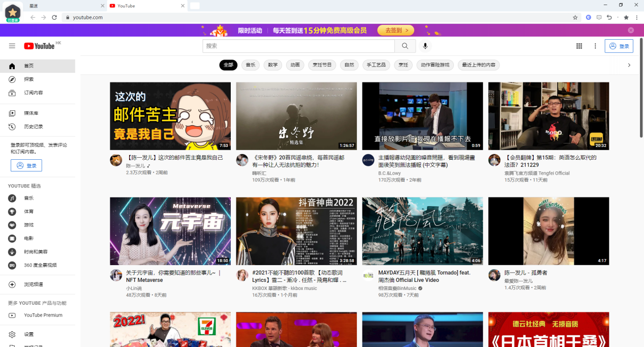This screenshot has width=644, height=347.
Task: Click the chat bubble toolbar icon
Action: click(x=599, y=17)
